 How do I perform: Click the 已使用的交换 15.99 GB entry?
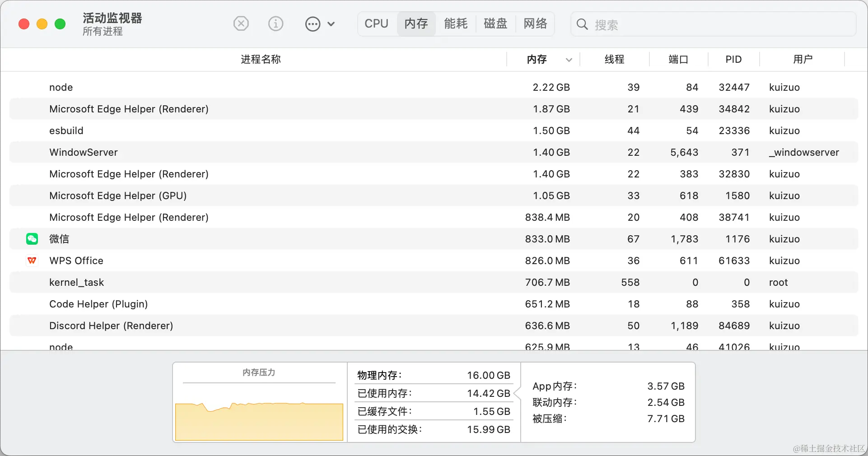[434, 429]
